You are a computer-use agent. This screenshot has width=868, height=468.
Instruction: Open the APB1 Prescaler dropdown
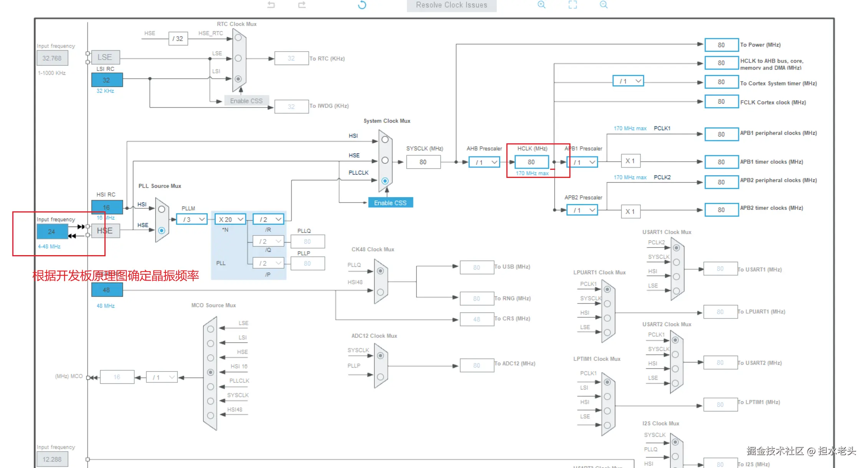582,162
